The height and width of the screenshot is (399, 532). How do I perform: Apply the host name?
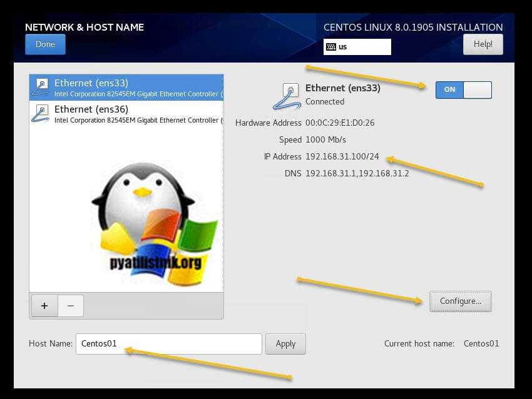[x=285, y=344]
